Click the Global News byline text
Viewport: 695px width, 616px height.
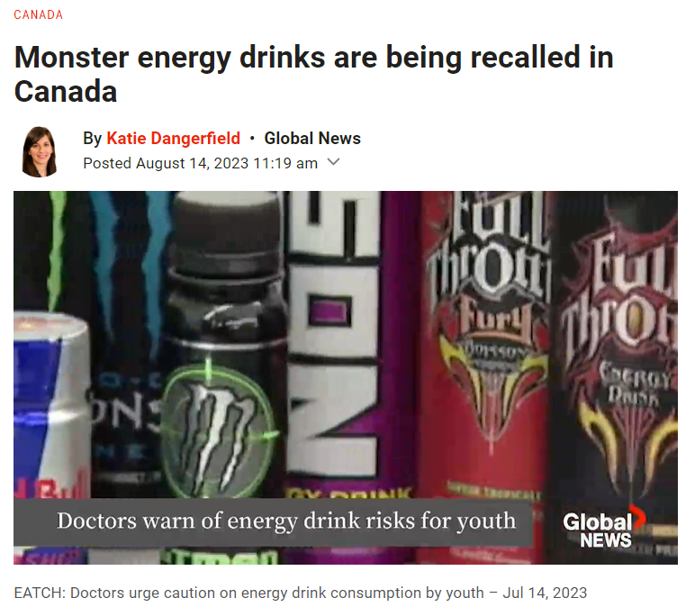click(x=312, y=139)
